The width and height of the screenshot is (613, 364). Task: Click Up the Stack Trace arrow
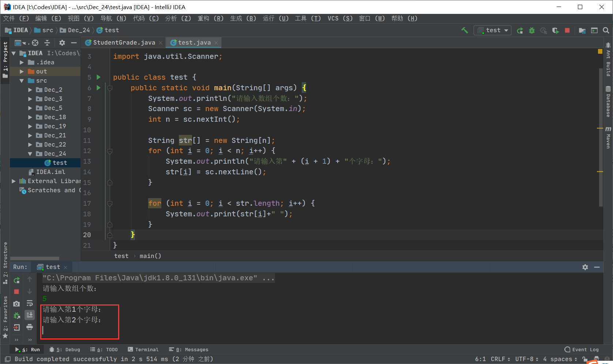[x=30, y=280]
